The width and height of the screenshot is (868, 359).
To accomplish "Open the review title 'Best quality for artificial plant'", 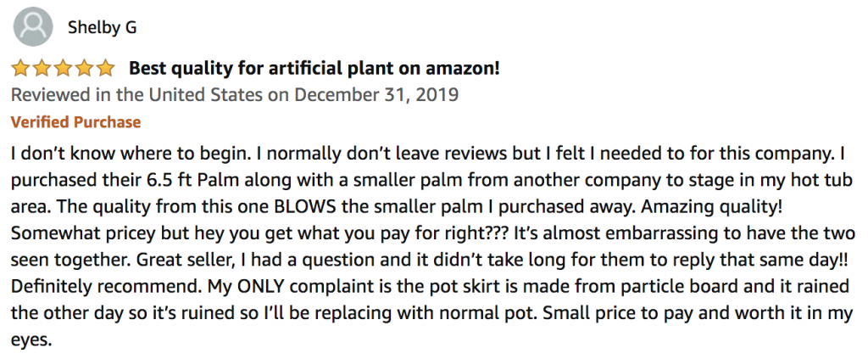I will pos(314,69).
